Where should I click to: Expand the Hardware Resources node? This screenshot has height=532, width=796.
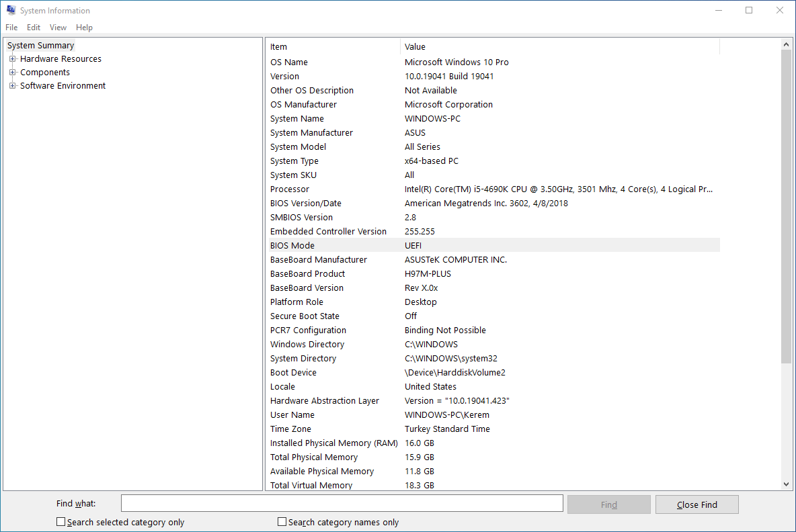(13, 59)
